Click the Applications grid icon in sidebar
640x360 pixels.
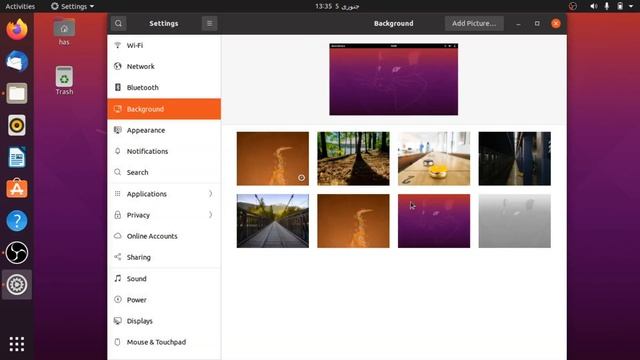[118, 193]
